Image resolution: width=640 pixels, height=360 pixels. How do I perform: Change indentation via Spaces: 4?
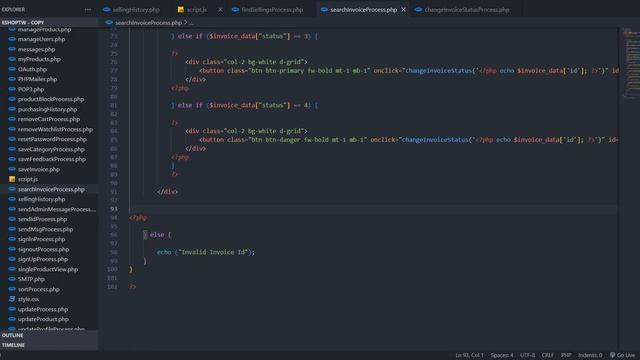click(x=502, y=355)
